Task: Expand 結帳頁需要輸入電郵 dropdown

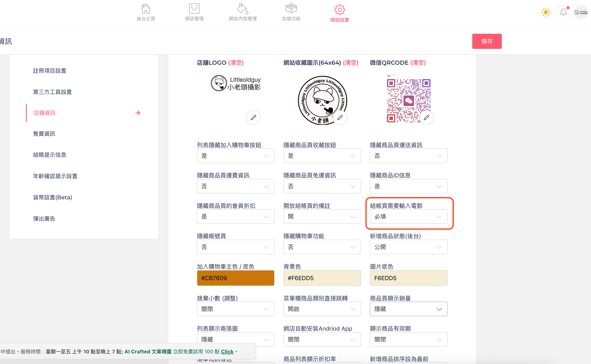Action: tap(408, 216)
